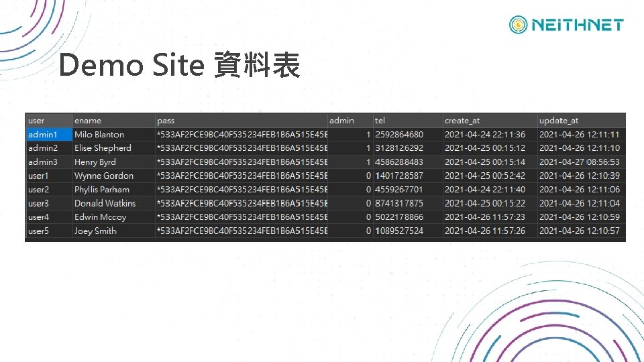Click create_at '2021-04-24 22:11:36'
The height and width of the screenshot is (362, 644).
[485, 135]
